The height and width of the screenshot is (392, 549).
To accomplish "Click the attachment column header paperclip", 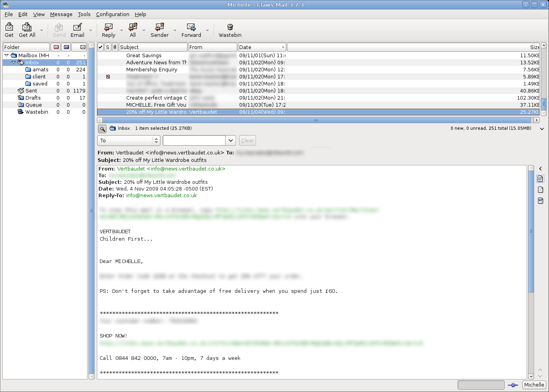I will point(115,47).
